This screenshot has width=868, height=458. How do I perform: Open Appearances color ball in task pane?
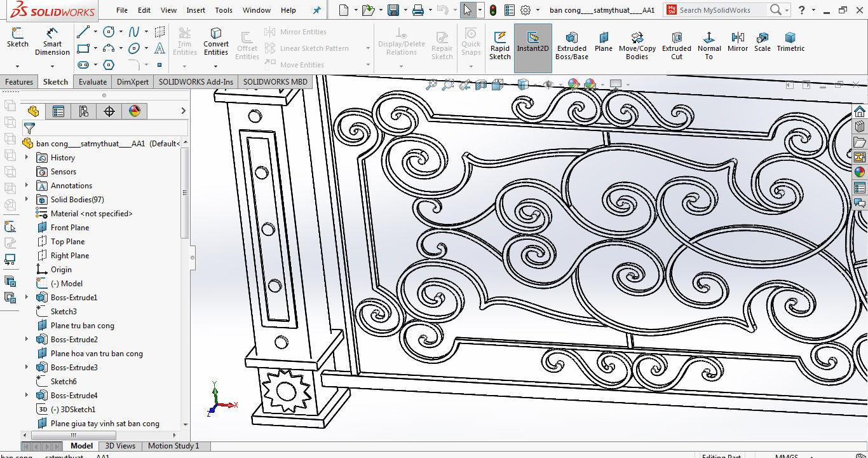tap(860, 172)
